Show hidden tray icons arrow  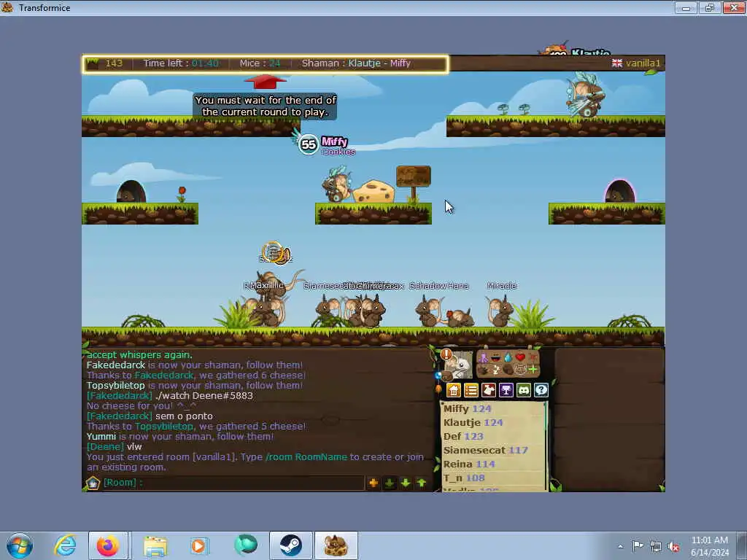coord(620,547)
